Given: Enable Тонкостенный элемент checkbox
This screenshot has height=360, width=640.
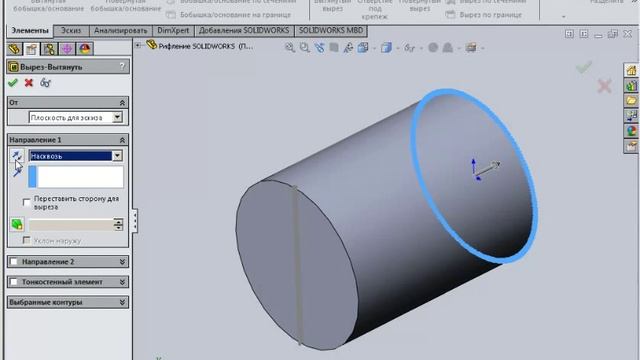Looking at the screenshot, I should pos(14,282).
